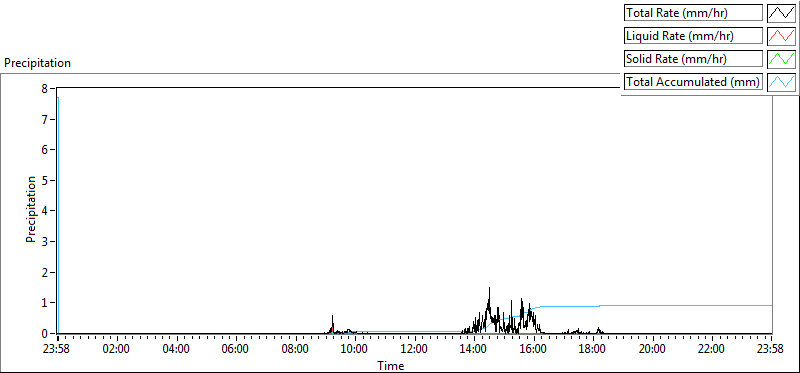The width and height of the screenshot is (800, 373).
Task: Click the 16:00 time axis tick label
Action: pyautogui.click(x=534, y=350)
